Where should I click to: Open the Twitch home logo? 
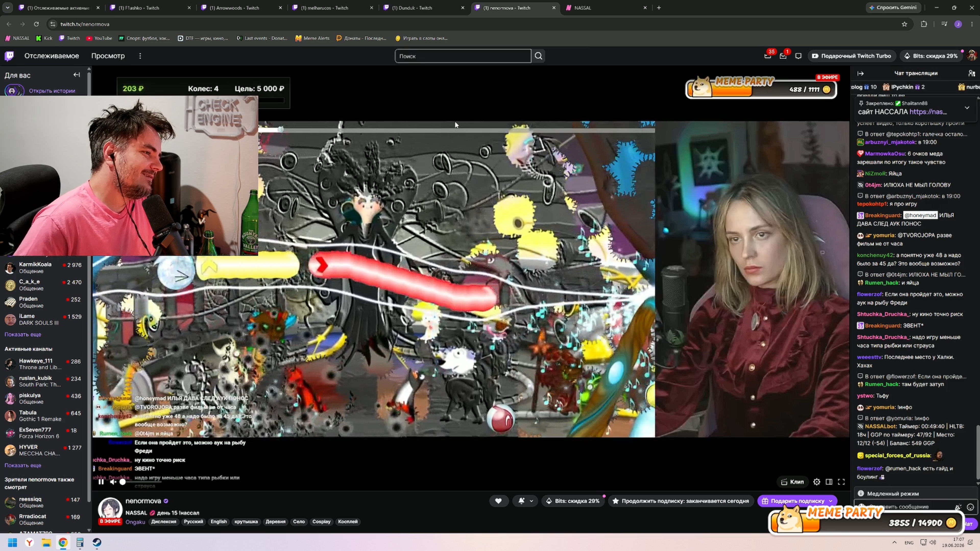(x=9, y=56)
